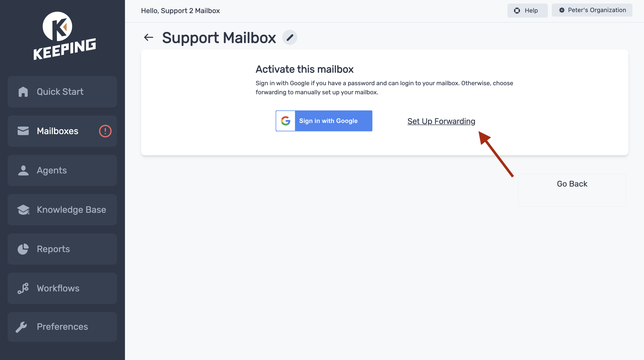Click the envelope icon for Mailboxes
The height and width of the screenshot is (360, 644).
click(x=23, y=131)
